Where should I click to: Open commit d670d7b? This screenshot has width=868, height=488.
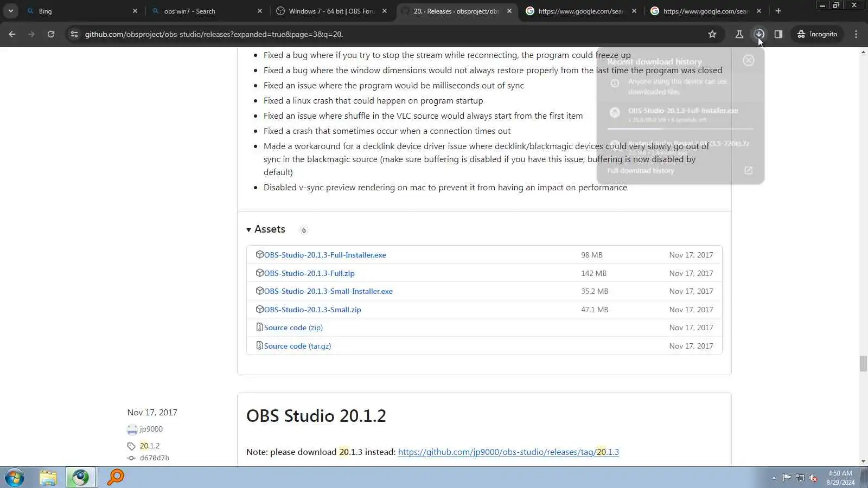coord(155,458)
